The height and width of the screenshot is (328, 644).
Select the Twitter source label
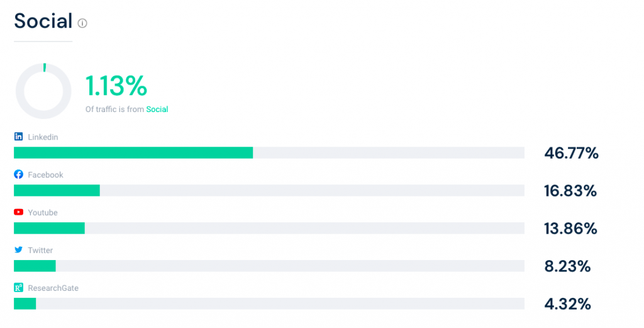click(x=40, y=251)
